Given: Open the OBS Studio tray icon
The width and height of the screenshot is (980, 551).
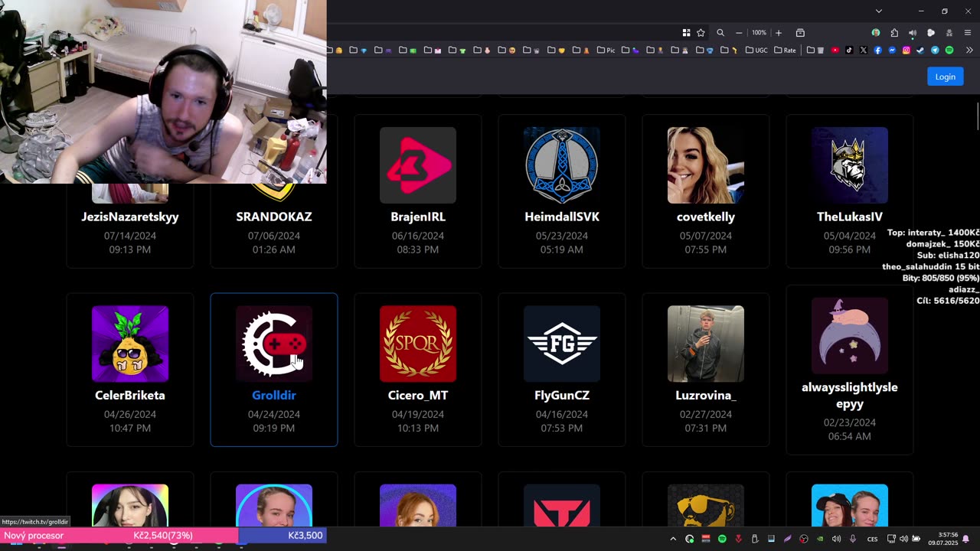Looking at the screenshot, I should pos(804,539).
